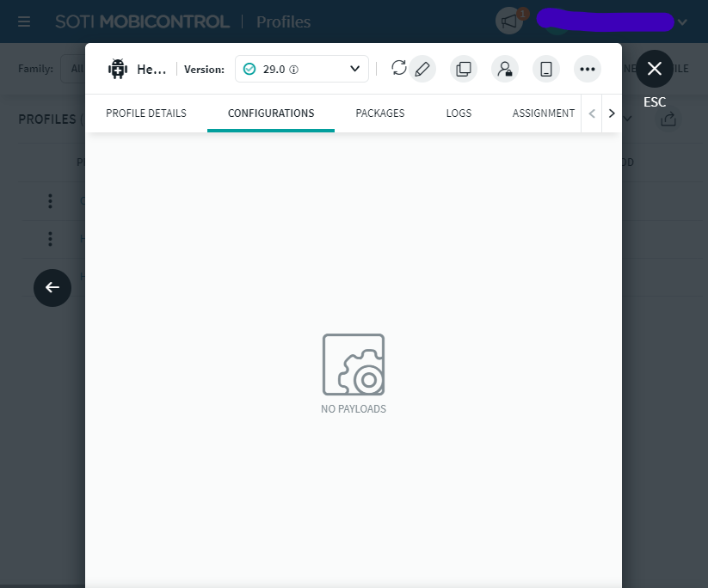
Task: Switch to the Profile Details tab
Action: pos(146,113)
